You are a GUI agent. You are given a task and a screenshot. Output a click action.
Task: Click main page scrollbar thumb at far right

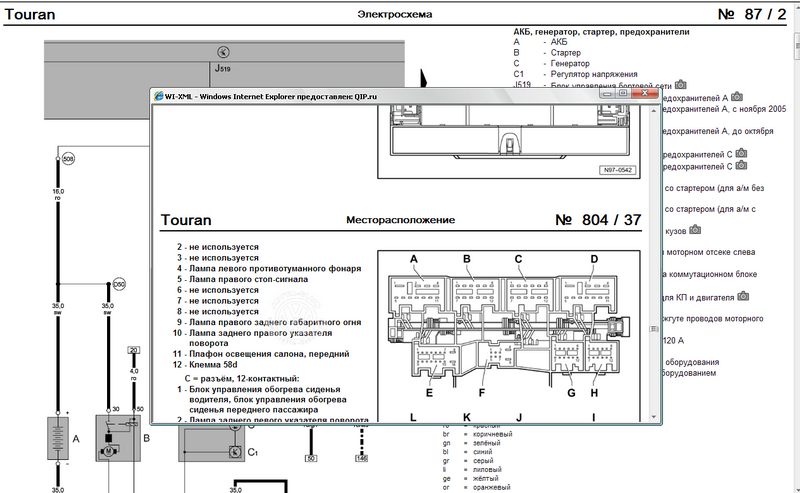click(x=797, y=46)
